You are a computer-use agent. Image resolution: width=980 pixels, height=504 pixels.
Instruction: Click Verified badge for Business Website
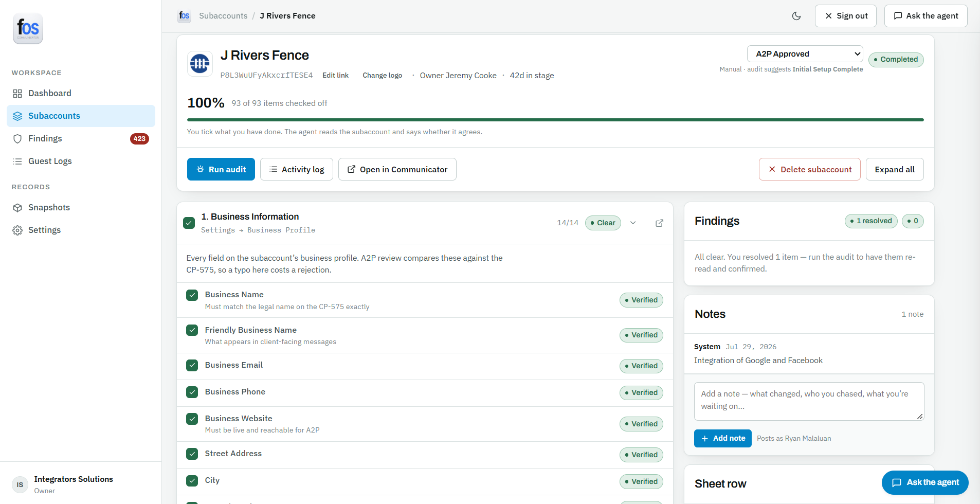pos(641,424)
